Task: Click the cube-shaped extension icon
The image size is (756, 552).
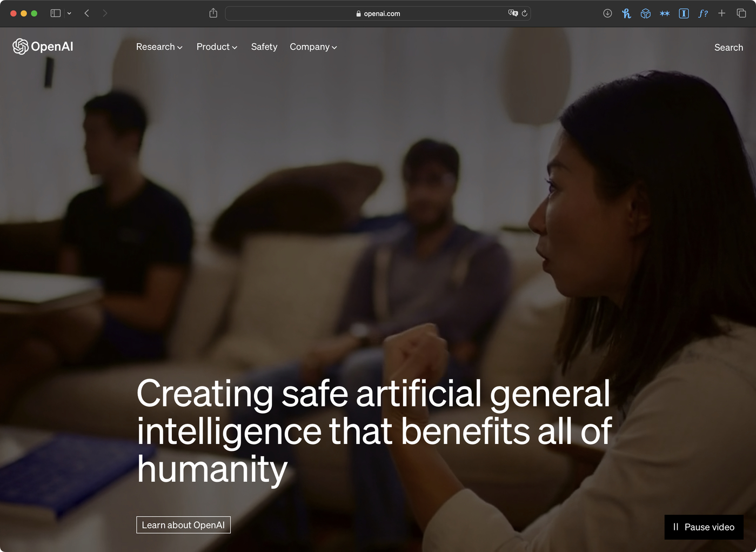Action: click(x=645, y=13)
